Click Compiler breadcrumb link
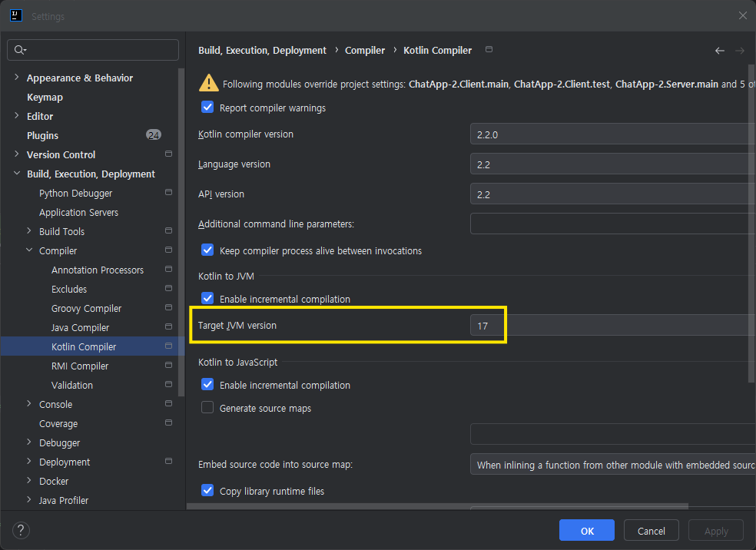This screenshot has height=550, width=756. 364,50
